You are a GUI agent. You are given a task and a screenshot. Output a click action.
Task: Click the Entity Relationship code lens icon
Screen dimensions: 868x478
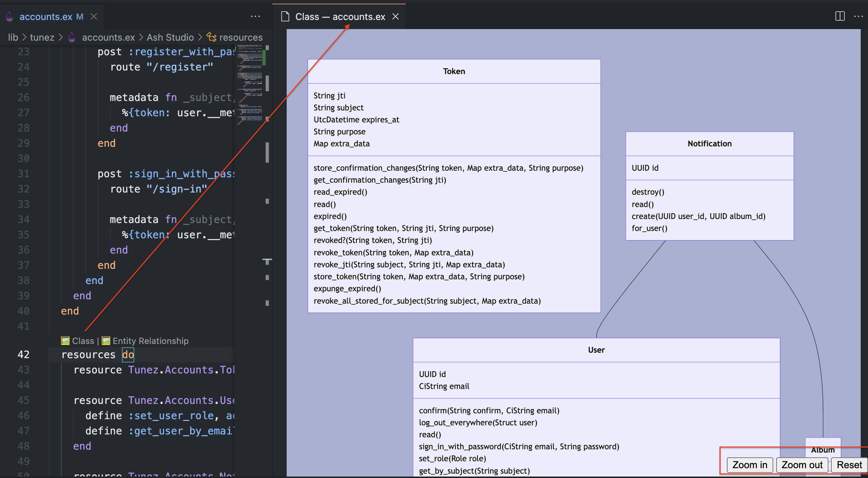click(106, 341)
